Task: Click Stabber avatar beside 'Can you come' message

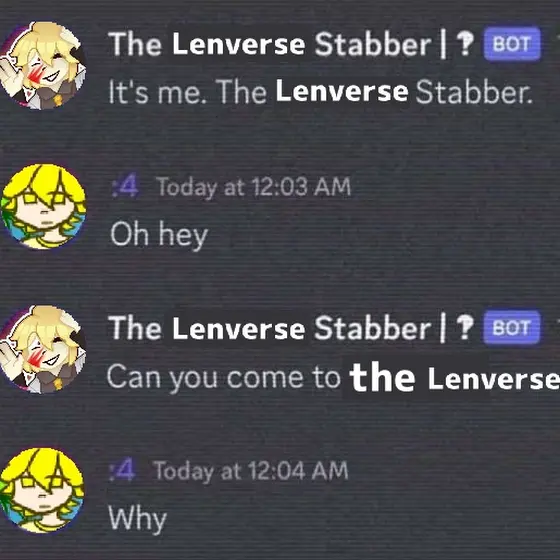Action: coord(42,349)
